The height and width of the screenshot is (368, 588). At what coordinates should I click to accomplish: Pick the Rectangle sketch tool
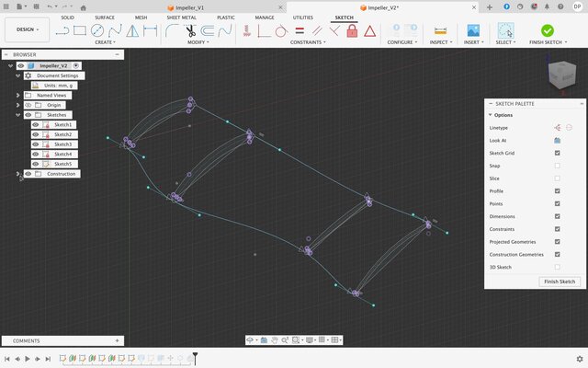pos(80,30)
